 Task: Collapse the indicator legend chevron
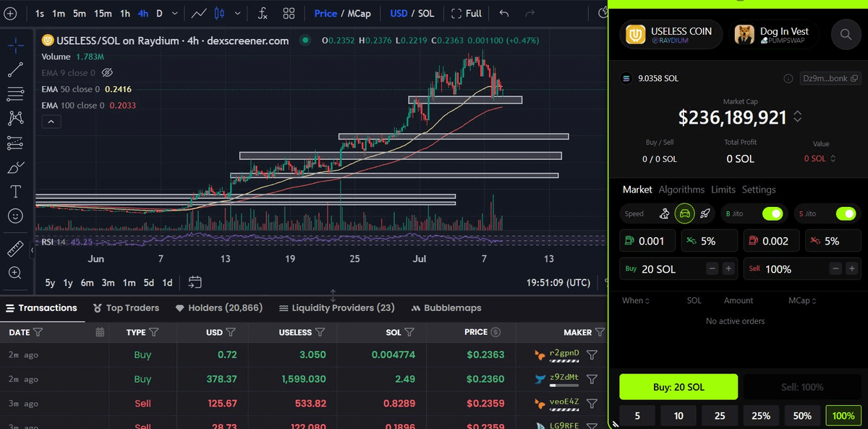click(x=50, y=122)
